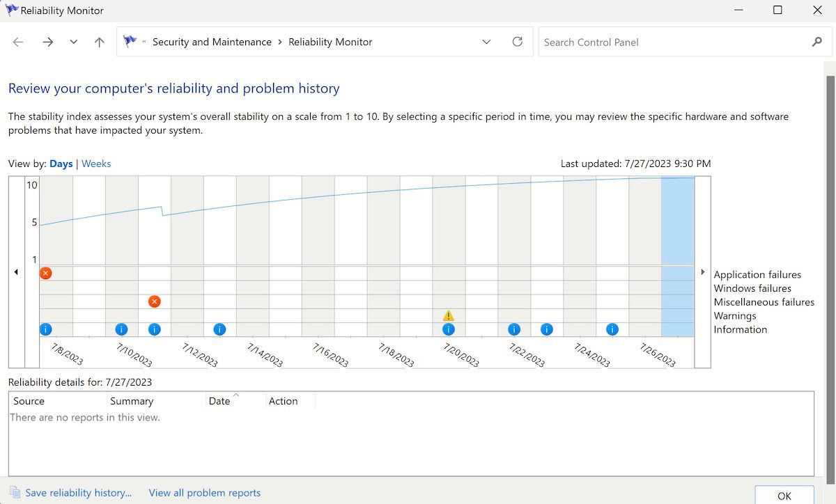The image size is (836, 504).
Task: Expand the address bar history dropdown
Action: pyautogui.click(x=486, y=42)
